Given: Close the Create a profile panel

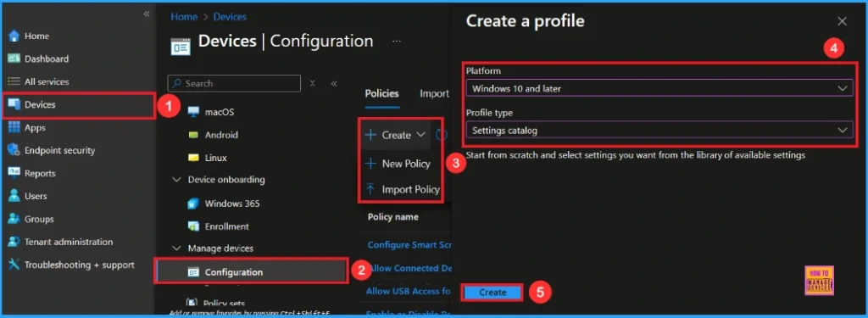Looking at the screenshot, I should (842, 21).
